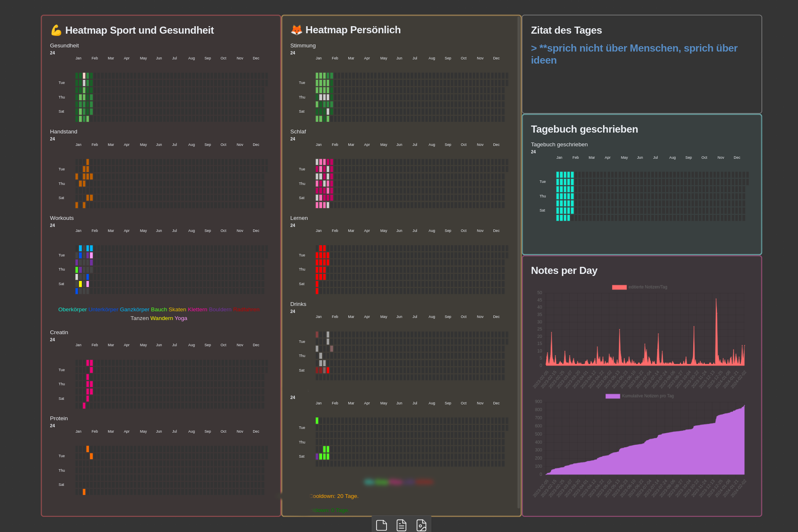Toggle 'Kumulative Notizen pro Tag' legend
The image size is (798, 532).
click(639, 396)
